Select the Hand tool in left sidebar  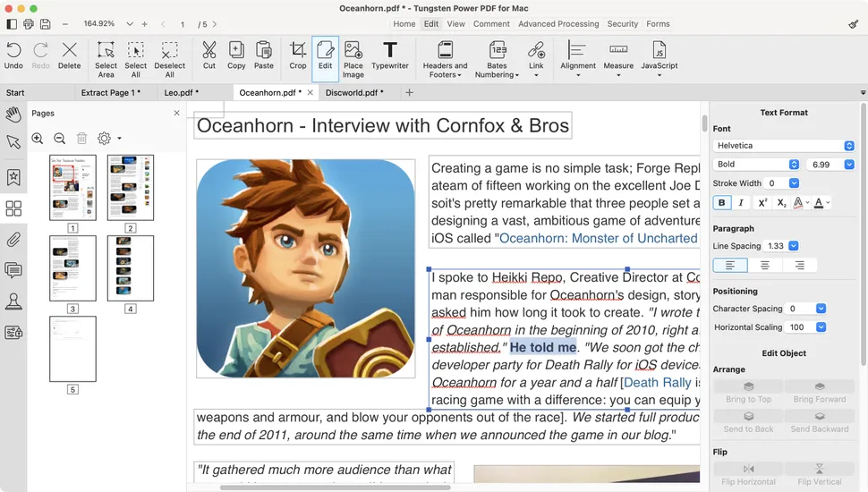pos(13,115)
